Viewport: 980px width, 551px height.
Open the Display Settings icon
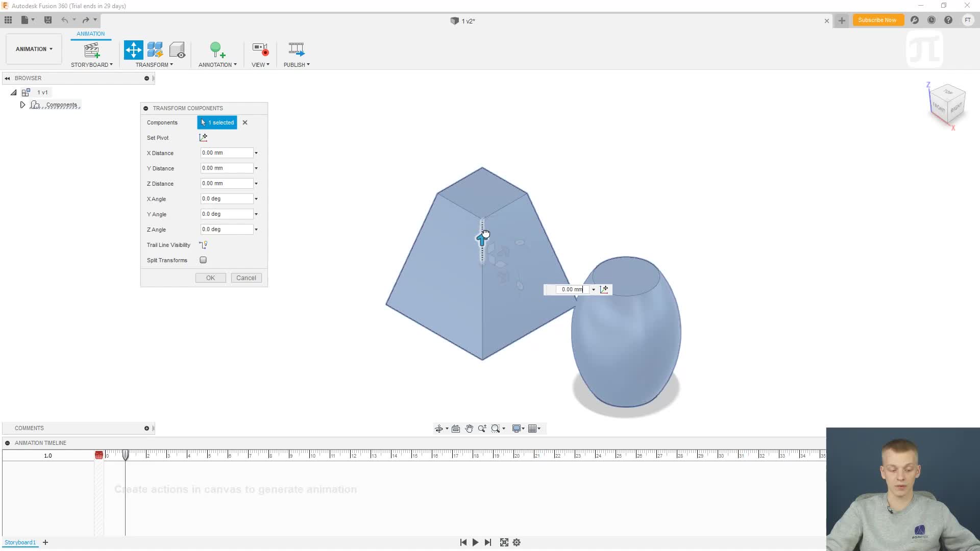tap(517, 429)
